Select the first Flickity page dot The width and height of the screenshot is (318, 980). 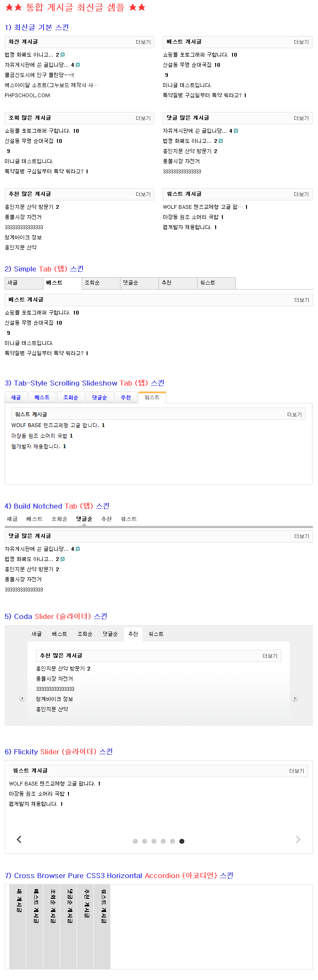(x=135, y=841)
